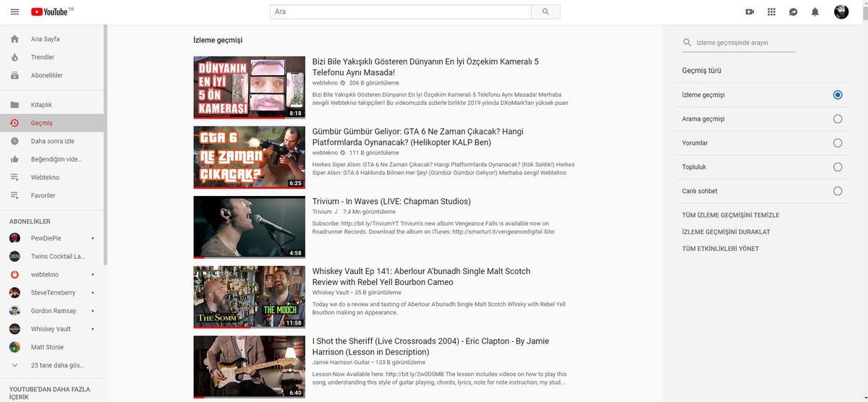The height and width of the screenshot is (402, 868).
Task: Open the I Shot the Sheriff thumbnail
Action: pyautogui.click(x=250, y=367)
